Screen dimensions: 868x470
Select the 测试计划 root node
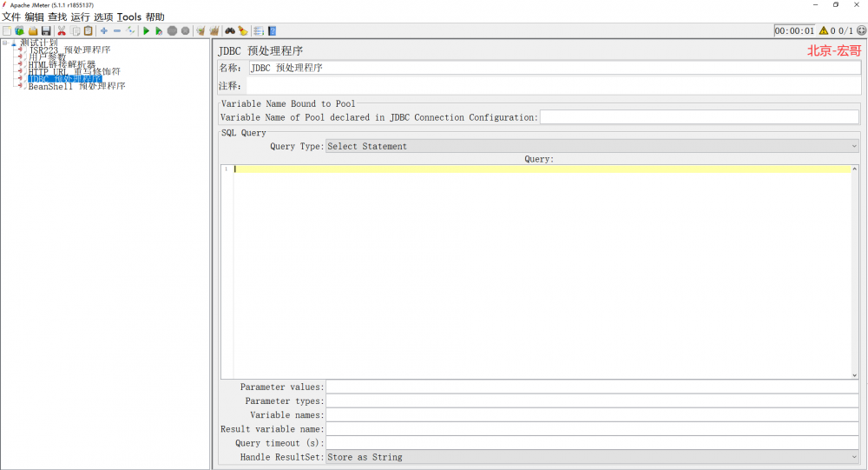[x=39, y=43]
